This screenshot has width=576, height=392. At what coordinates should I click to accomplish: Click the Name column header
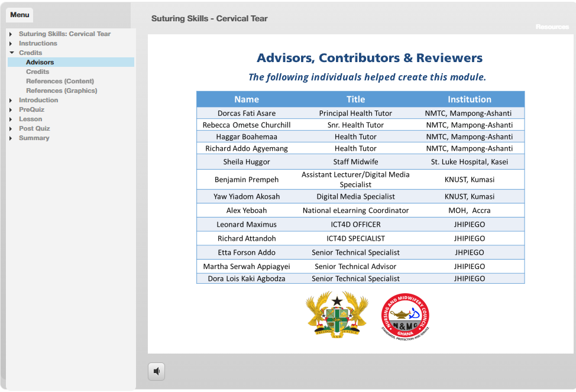[x=247, y=99]
